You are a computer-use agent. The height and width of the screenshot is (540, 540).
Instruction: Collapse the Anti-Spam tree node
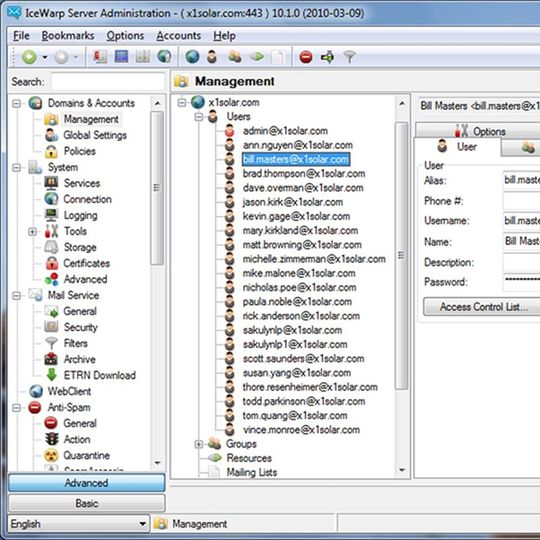[16, 408]
